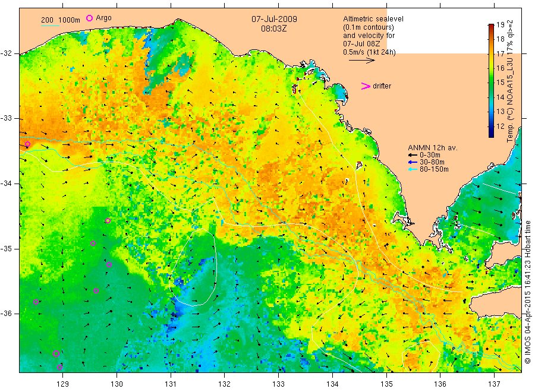Select the large Argo marker near 36.6°S, 128.9°E
The width and height of the screenshot is (535, 392).
[x=56, y=354]
